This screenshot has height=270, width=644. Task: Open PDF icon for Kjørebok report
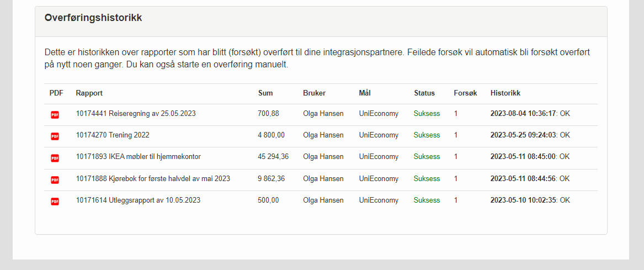tap(55, 179)
